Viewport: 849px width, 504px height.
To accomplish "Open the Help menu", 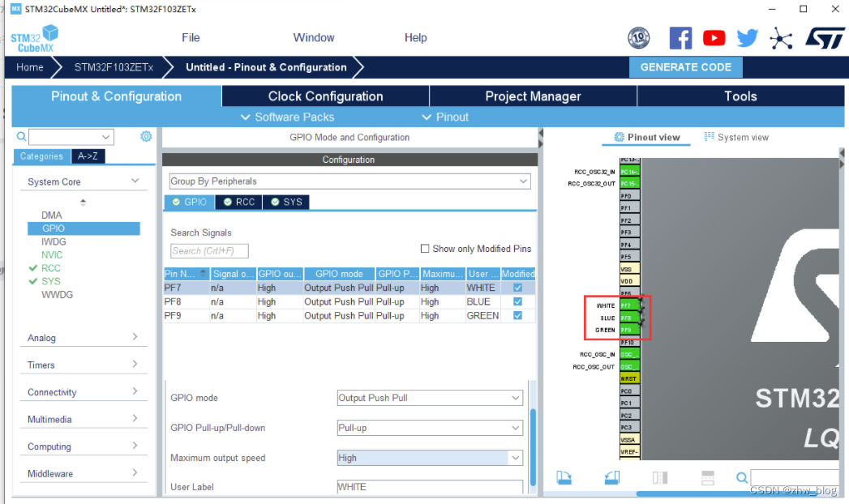I will tap(416, 38).
